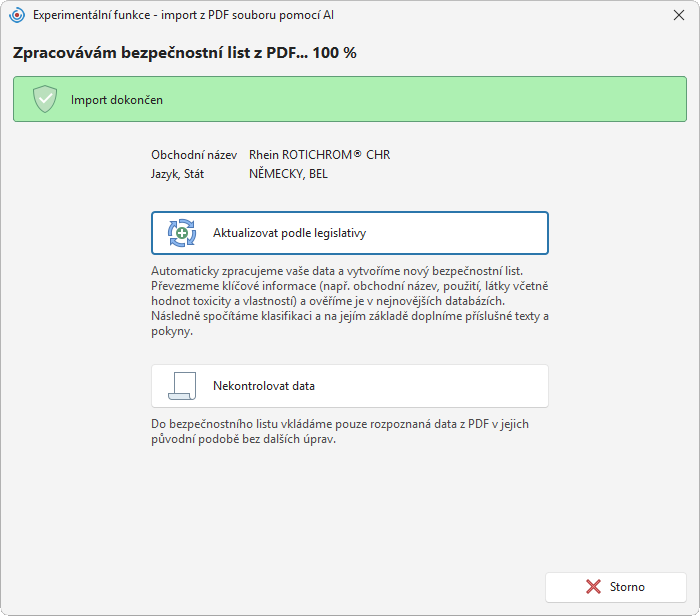
Task: Click the red X icon on Storno
Action: click(593, 587)
